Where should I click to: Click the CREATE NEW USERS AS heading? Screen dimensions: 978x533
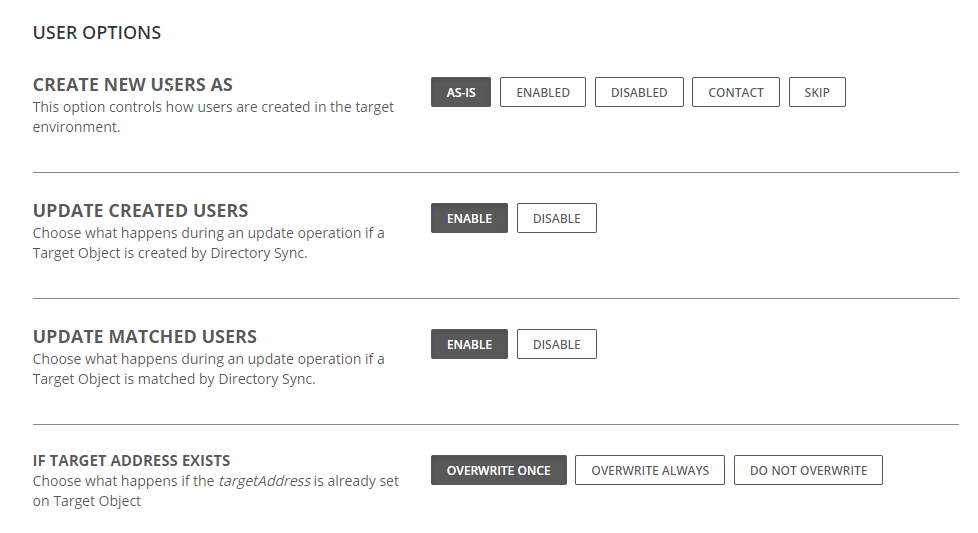click(133, 85)
